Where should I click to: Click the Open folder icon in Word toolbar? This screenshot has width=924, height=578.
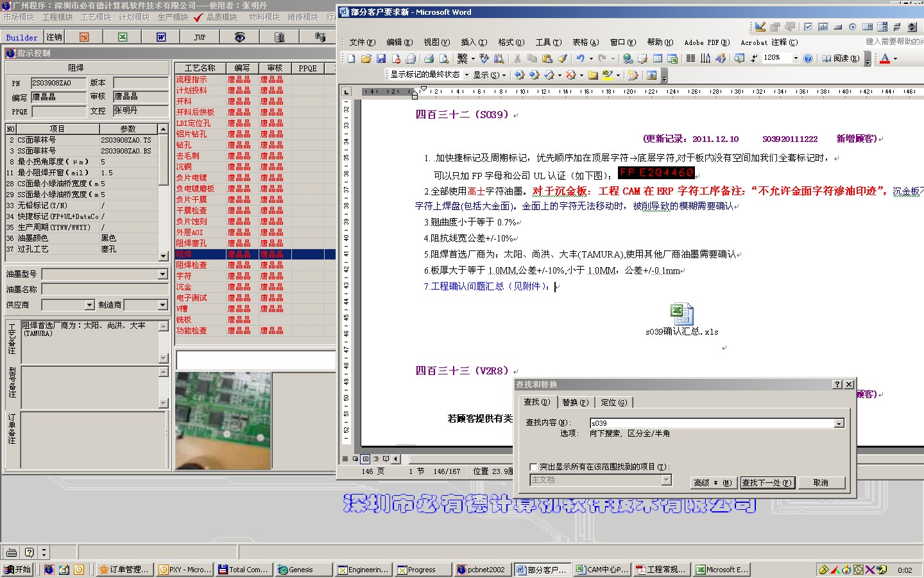point(366,58)
